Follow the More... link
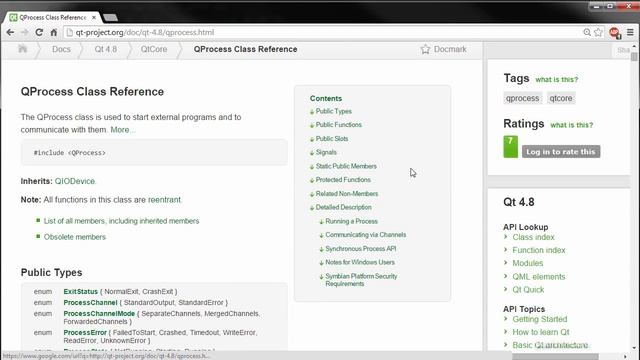Screen dimensions: 640x360 pos(123,130)
